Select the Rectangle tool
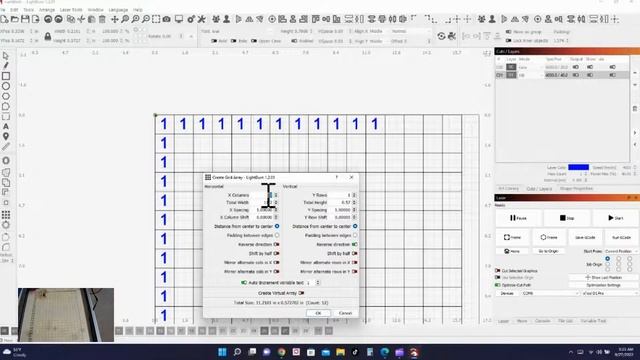Viewport: 640px width, 360px height. [6, 76]
